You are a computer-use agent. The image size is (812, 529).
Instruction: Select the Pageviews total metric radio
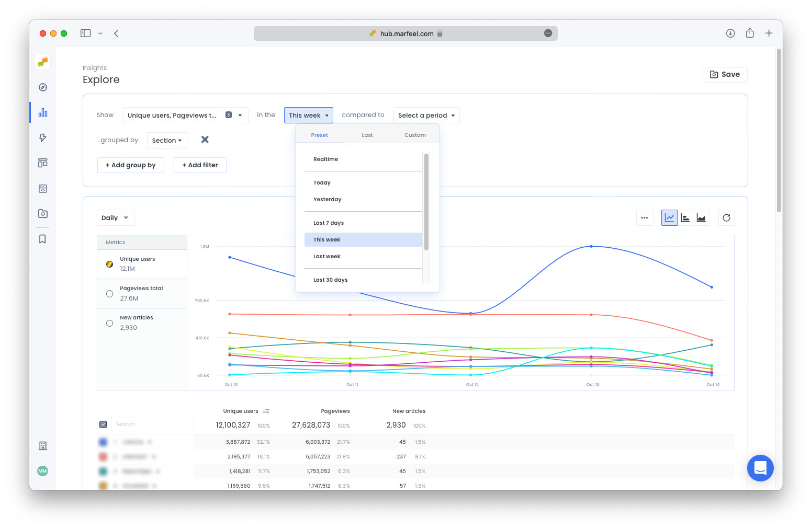tap(110, 294)
